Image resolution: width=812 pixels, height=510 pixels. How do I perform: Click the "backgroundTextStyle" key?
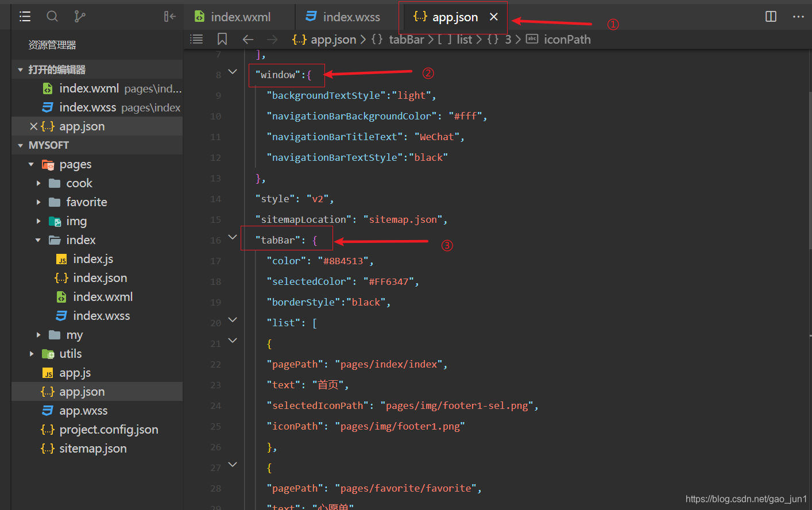[326, 95]
